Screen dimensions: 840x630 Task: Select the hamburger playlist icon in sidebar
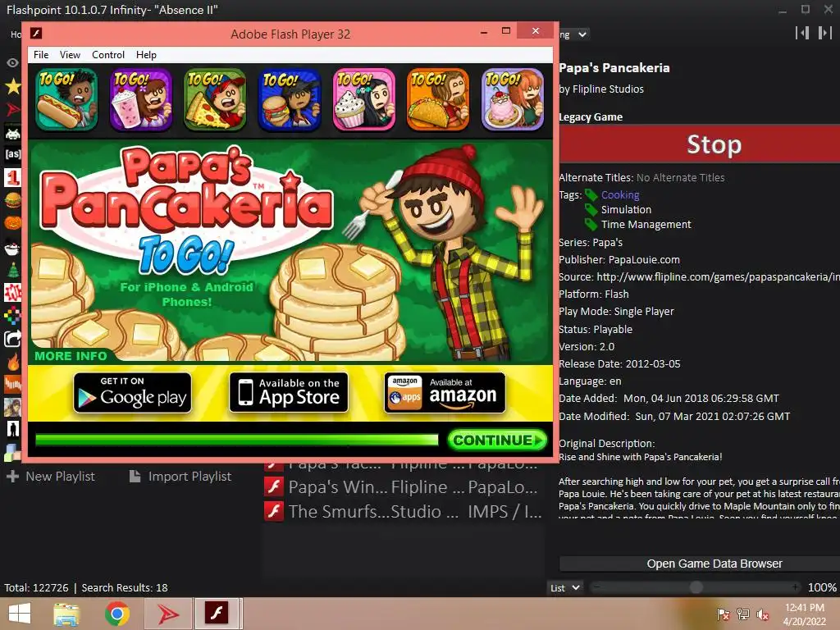pos(12,200)
